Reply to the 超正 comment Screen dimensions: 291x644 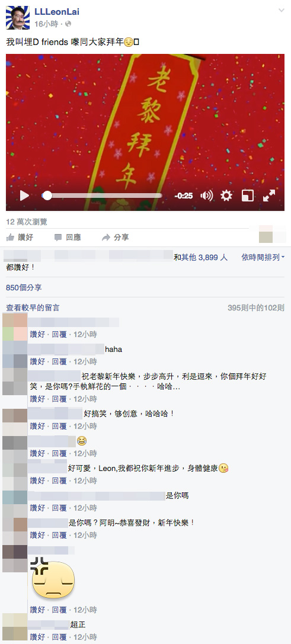tap(59, 637)
